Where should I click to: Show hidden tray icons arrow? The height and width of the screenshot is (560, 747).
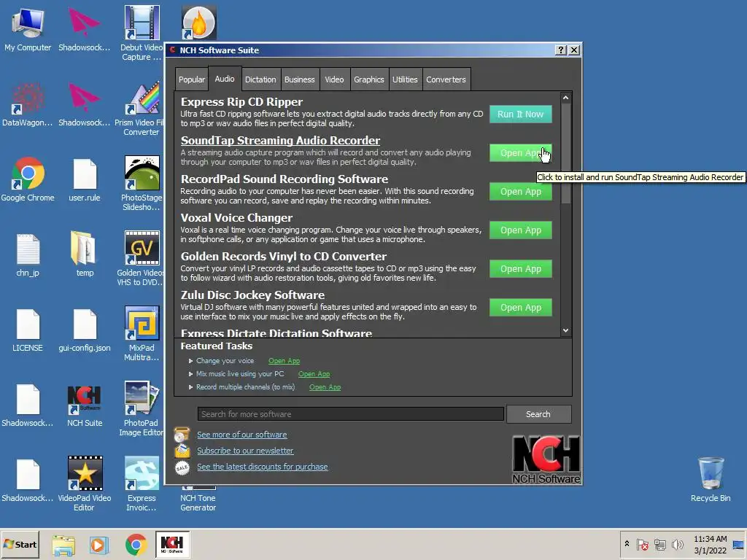(x=627, y=544)
